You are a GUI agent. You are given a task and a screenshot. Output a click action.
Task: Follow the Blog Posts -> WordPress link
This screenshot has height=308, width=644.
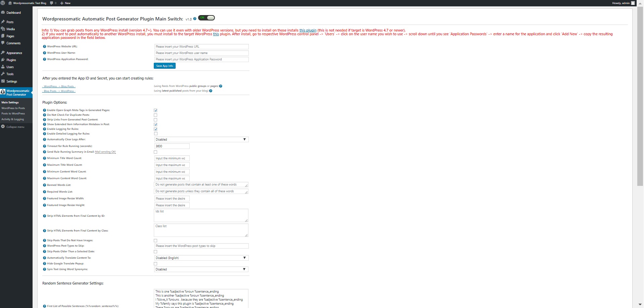59,91
